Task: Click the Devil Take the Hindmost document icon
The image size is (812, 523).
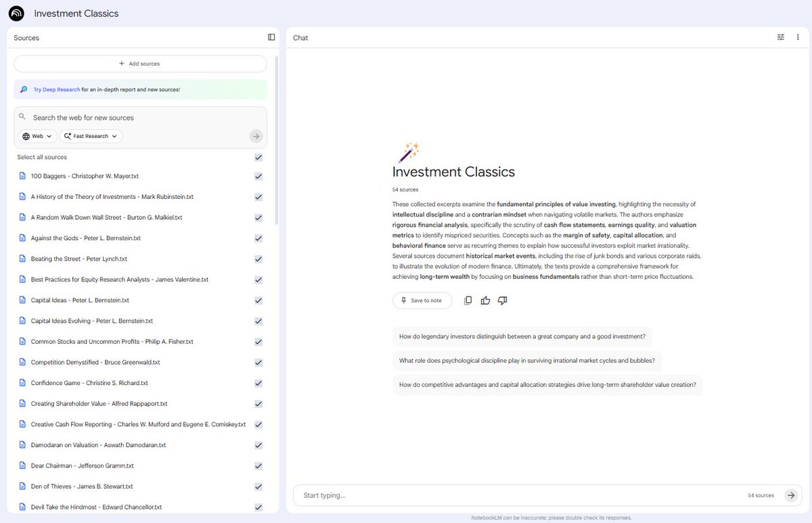Action: pyautogui.click(x=22, y=507)
